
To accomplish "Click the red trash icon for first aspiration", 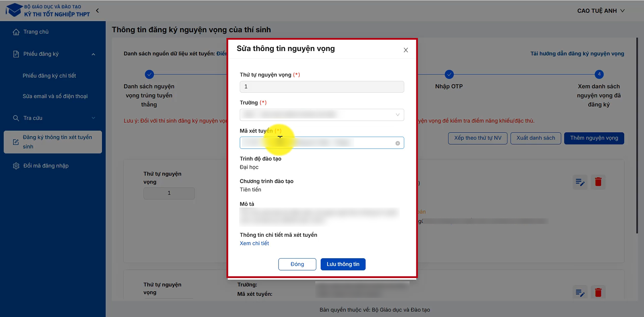I will (x=598, y=182).
